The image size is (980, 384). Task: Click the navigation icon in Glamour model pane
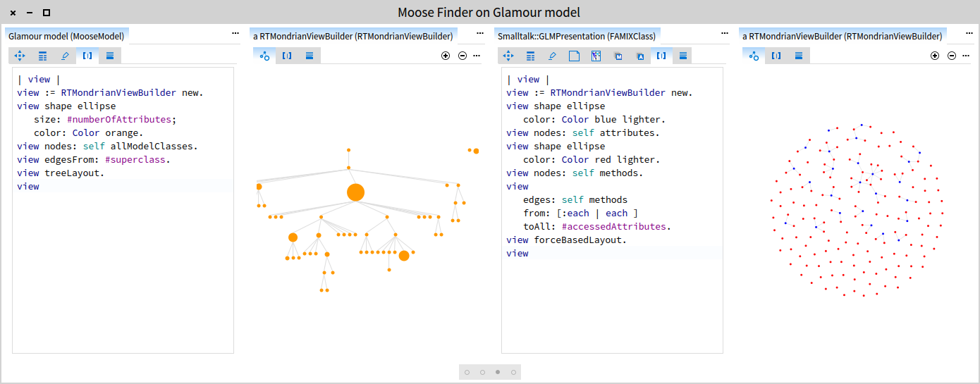[20, 56]
